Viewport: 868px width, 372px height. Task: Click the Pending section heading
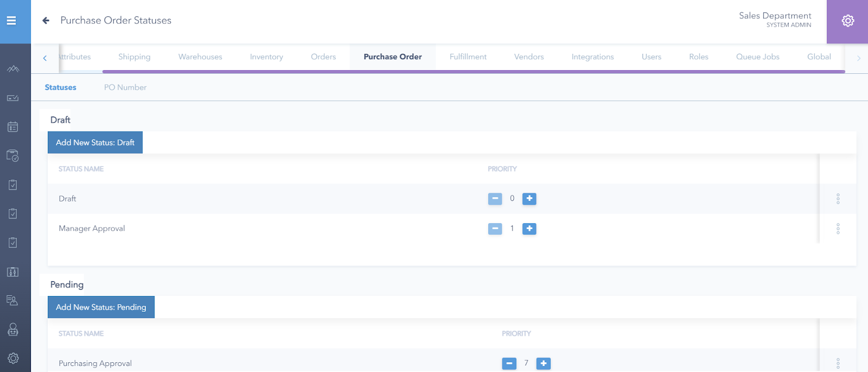(67, 285)
